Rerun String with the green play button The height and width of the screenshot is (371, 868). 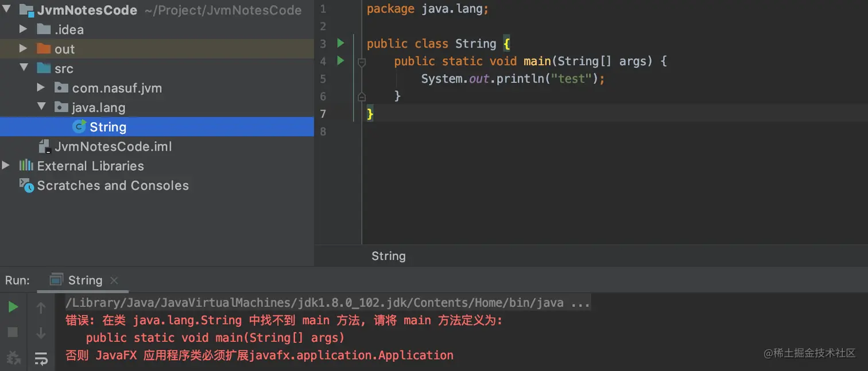point(13,307)
